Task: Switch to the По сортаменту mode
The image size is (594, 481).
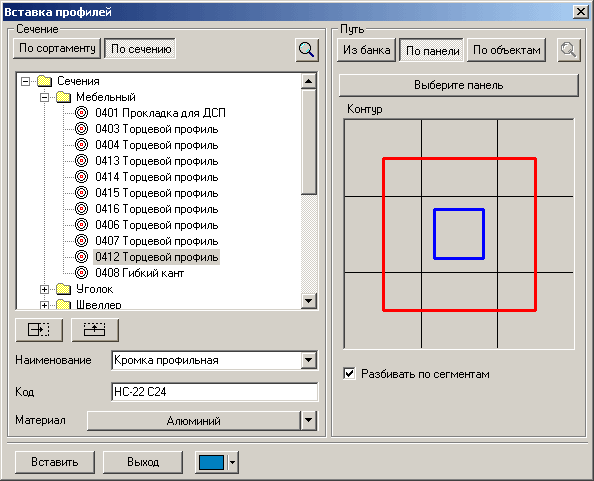Action: 57,48
